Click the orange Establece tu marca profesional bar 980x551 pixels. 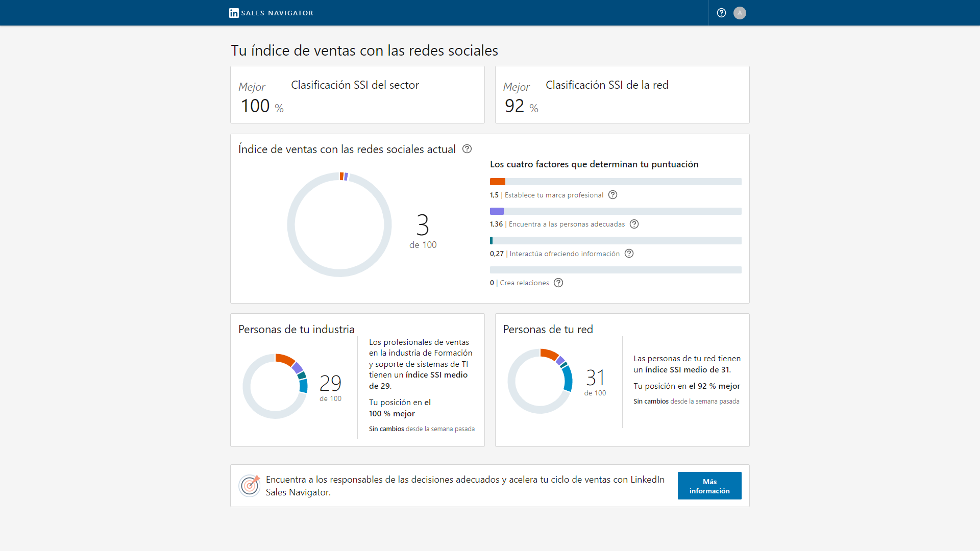498,182
